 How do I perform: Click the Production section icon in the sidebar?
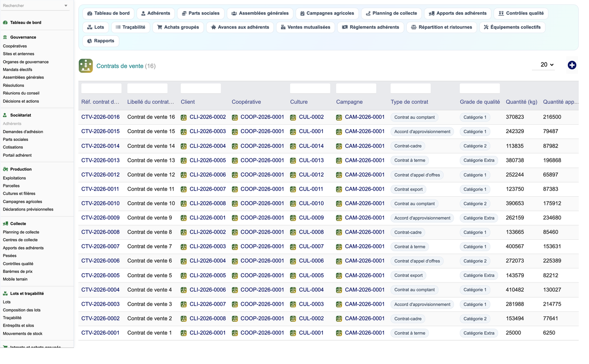pyautogui.click(x=5, y=169)
